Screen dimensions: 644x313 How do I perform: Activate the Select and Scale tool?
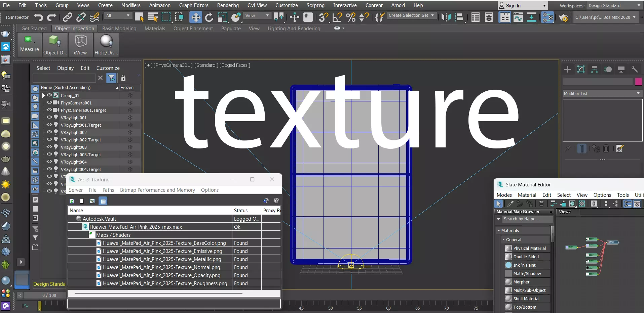(x=222, y=17)
